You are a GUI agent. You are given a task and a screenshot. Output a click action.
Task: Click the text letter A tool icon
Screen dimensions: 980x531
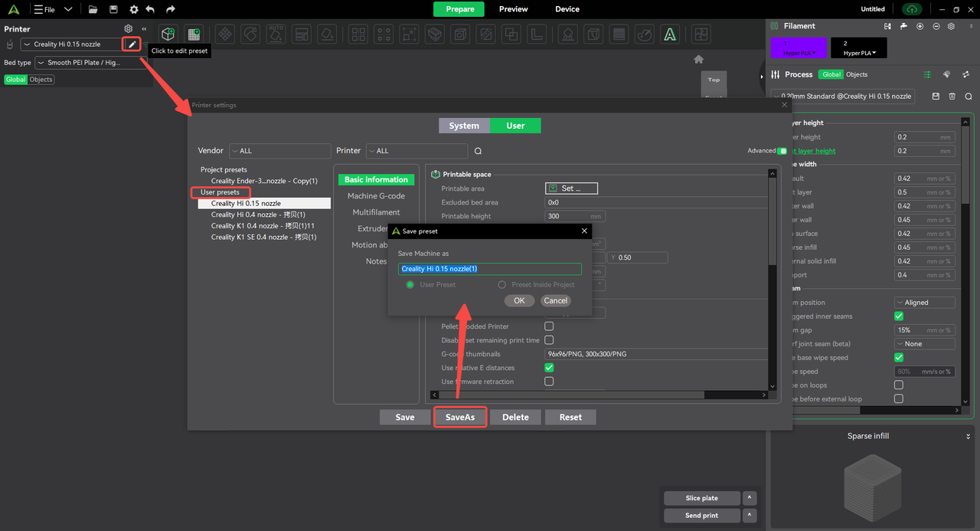[670, 34]
